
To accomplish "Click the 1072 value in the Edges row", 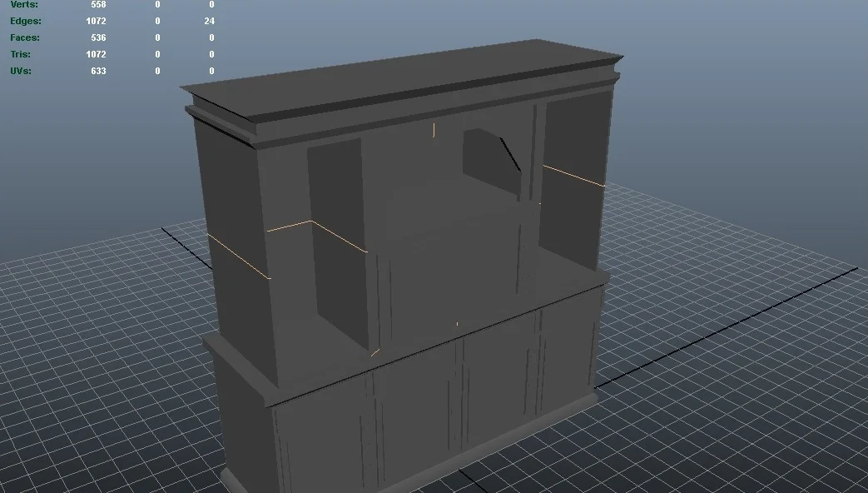I will pyautogui.click(x=96, y=21).
